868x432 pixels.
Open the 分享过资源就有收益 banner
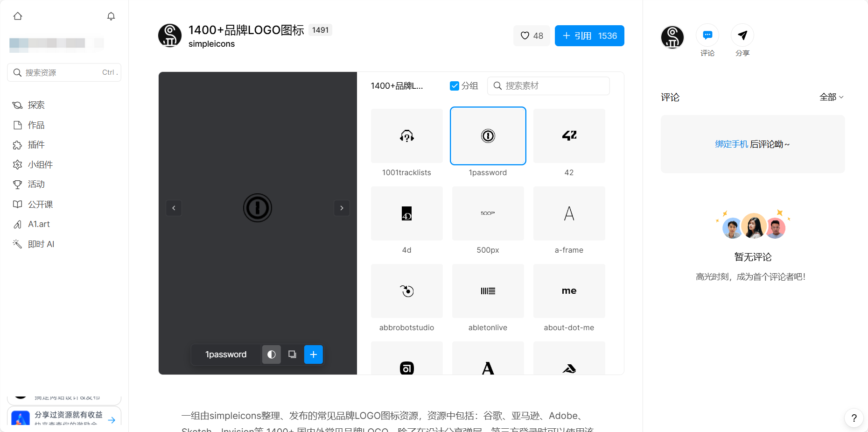click(64, 416)
